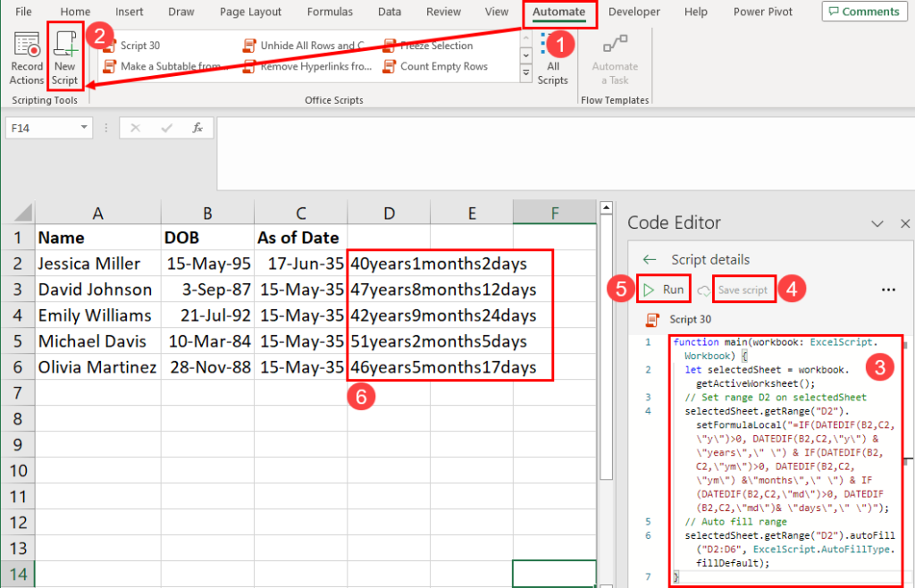915x588 pixels.
Task: Open Power Pivot tab
Action: pyautogui.click(x=763, y=12)
